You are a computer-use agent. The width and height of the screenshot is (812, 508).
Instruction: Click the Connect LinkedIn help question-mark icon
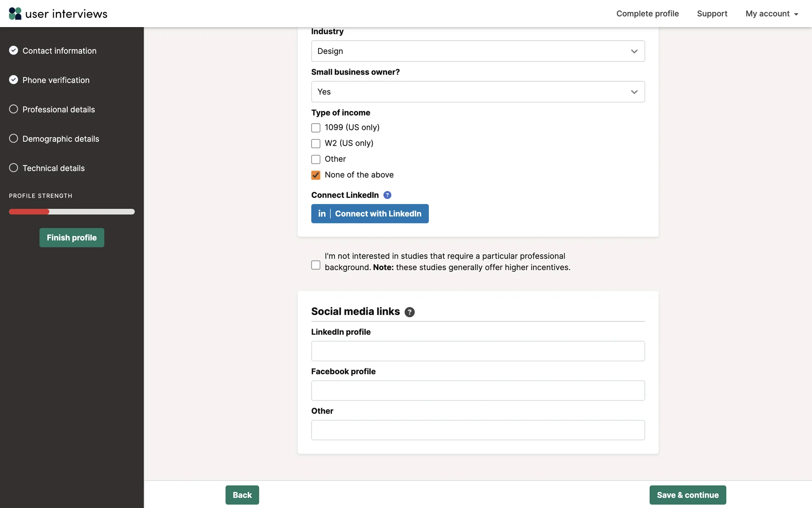[x=387, y=195]
